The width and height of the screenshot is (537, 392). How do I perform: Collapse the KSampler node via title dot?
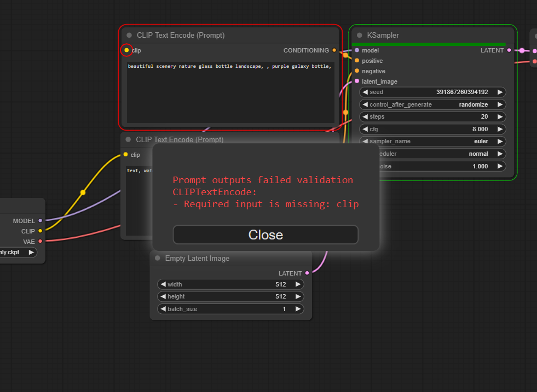(x=360, y=36)
